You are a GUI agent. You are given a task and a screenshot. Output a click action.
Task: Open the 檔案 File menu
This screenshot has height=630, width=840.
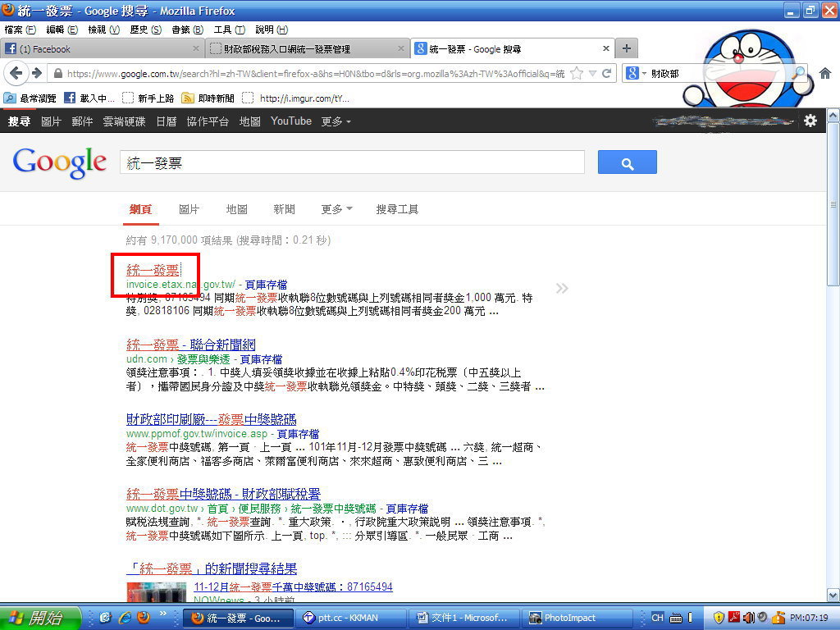click(x=21, y=30)
